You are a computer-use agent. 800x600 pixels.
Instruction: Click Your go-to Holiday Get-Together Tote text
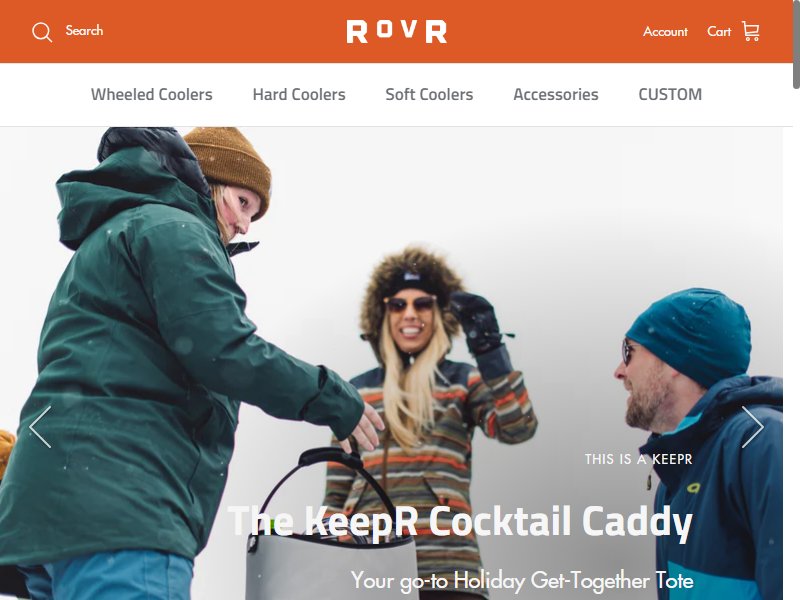click(x=522, y=581)
